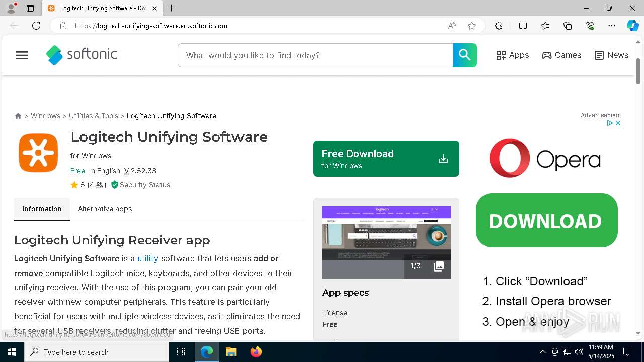Open the Softonic hamburger menu
Image resolution: width=644 pixels, height=362 pixels.
click(22, 55)
